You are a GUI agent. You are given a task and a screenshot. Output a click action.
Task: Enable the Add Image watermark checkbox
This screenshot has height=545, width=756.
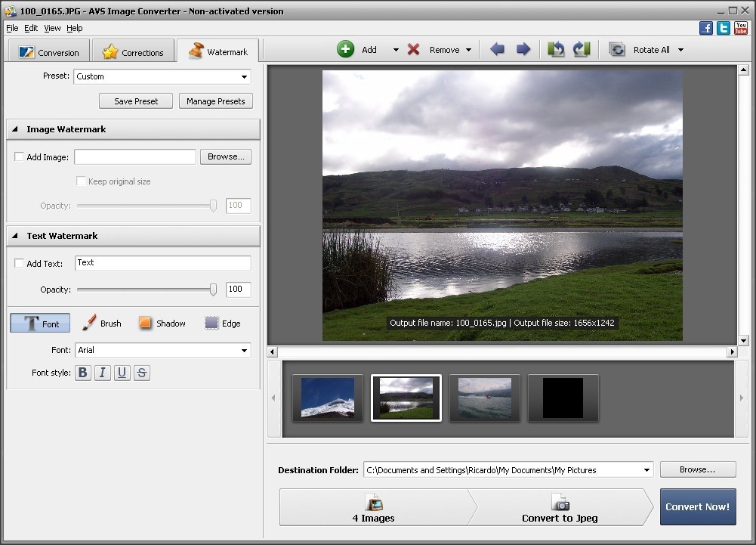point(19,156)
